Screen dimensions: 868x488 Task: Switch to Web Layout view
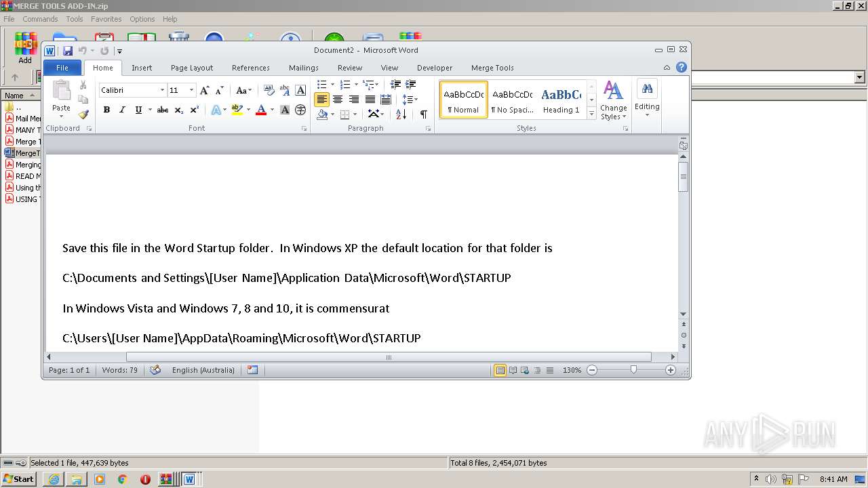coord(525,370)
